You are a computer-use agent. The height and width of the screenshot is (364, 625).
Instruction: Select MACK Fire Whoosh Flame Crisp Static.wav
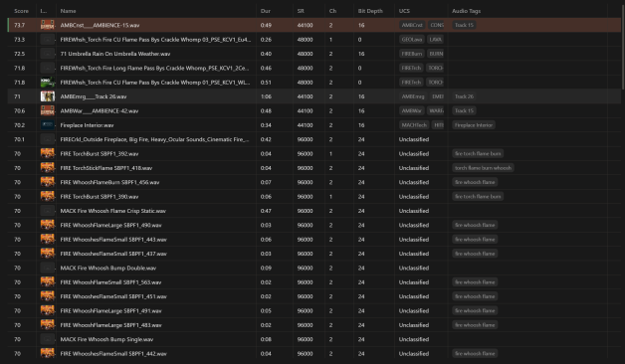tap(112, 211)
